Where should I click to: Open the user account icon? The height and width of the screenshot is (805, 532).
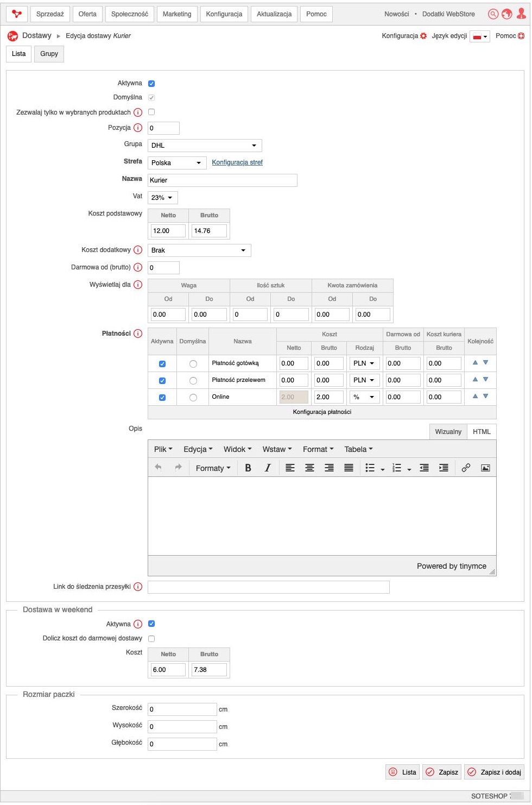(521, 14)
